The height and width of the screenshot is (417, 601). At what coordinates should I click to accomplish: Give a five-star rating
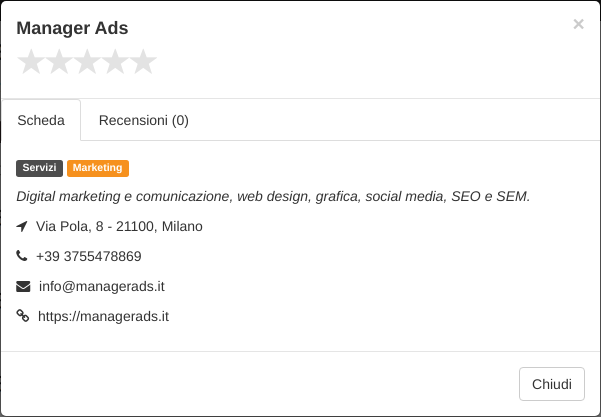click(x=143, y=62)
